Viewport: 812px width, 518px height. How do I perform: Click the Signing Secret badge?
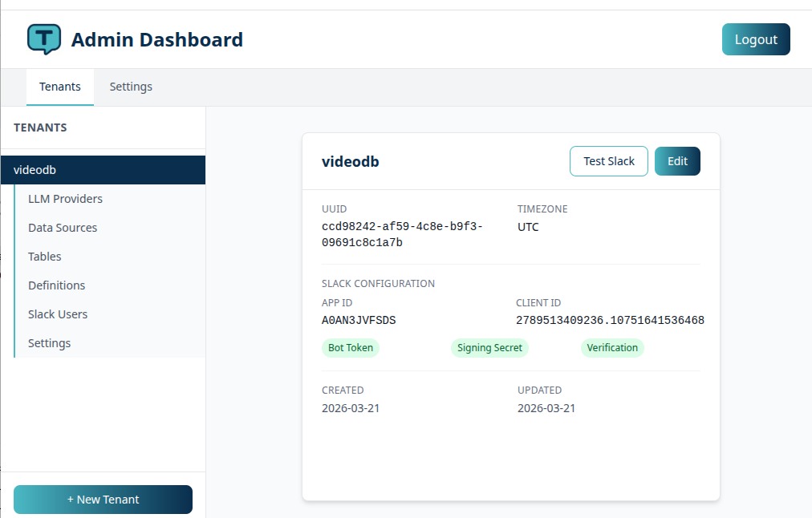pyautogui.click(x=489, y=347)
